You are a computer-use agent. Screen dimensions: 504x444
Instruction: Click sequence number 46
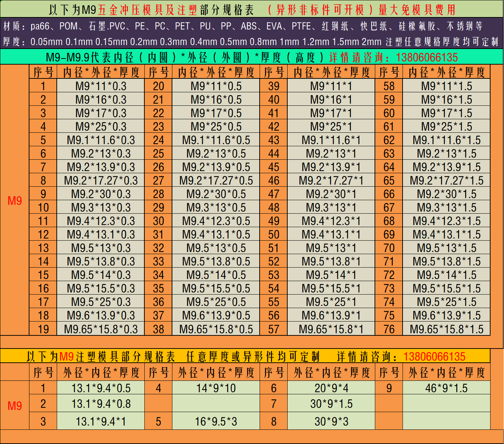coord(273,180)
